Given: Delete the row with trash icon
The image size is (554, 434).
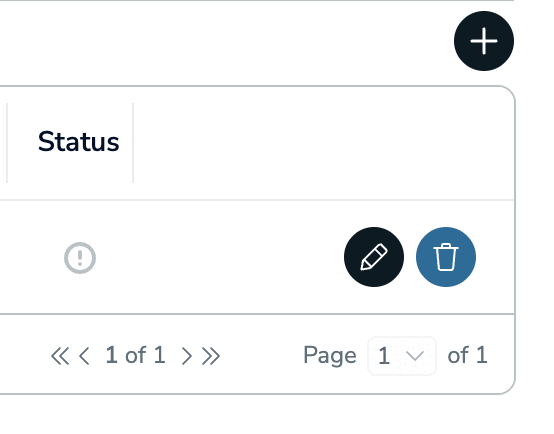Looking at the screenshot, I should point(446,257).
